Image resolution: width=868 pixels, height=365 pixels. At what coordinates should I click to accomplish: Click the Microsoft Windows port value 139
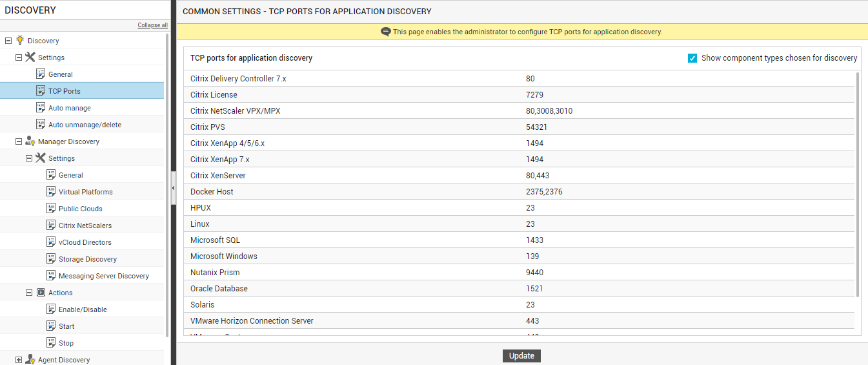pyautogui.click(x=532, y=256)
